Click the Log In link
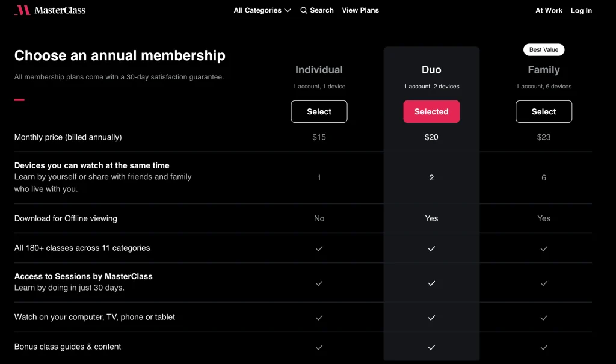This screenshot has height=364, width=616. [581, 10]
